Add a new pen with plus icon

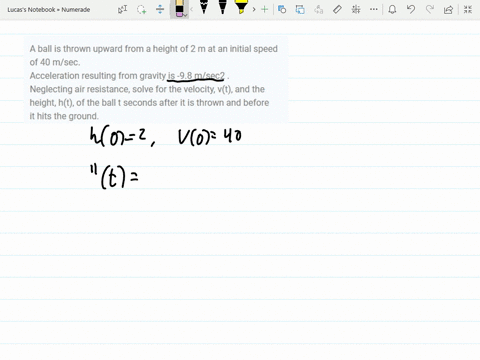pos(264,9)
